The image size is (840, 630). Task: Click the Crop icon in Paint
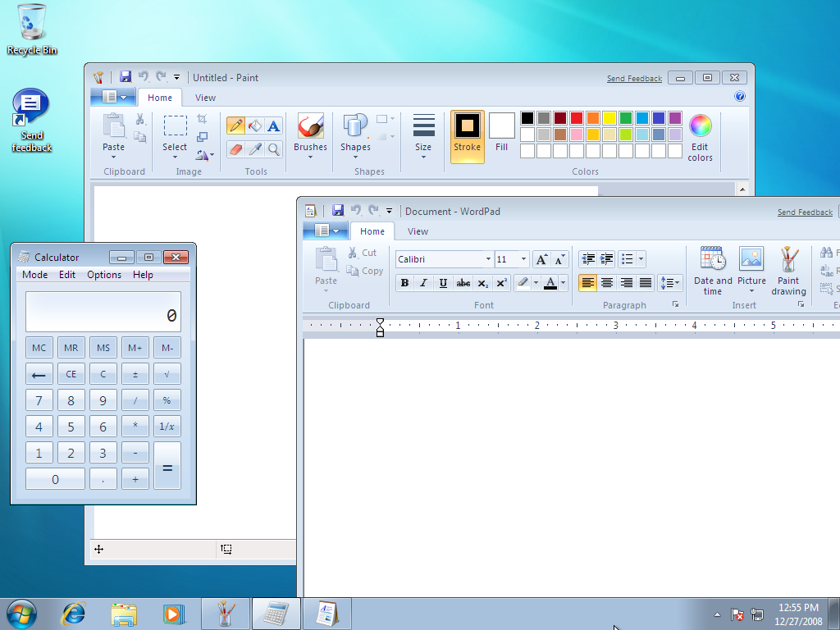202,119
